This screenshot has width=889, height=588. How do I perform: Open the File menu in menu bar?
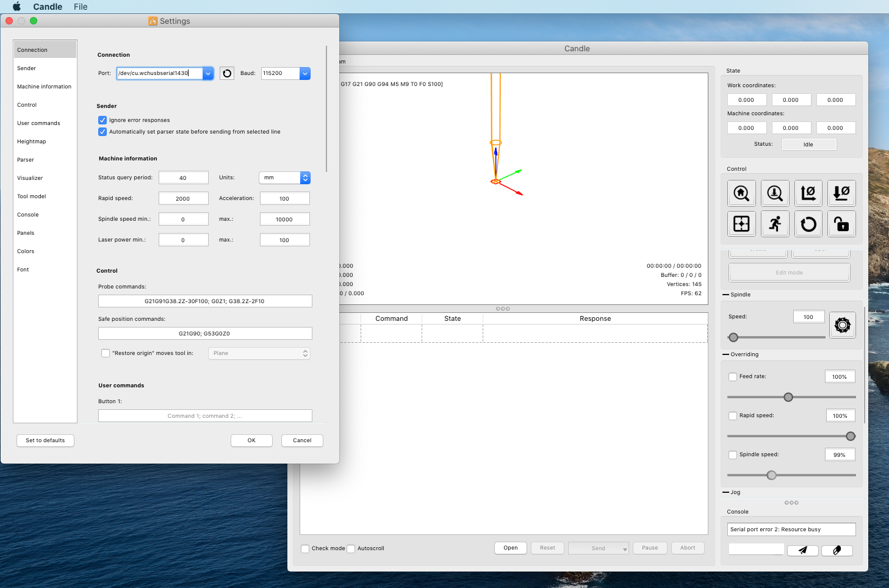(81, 7)
